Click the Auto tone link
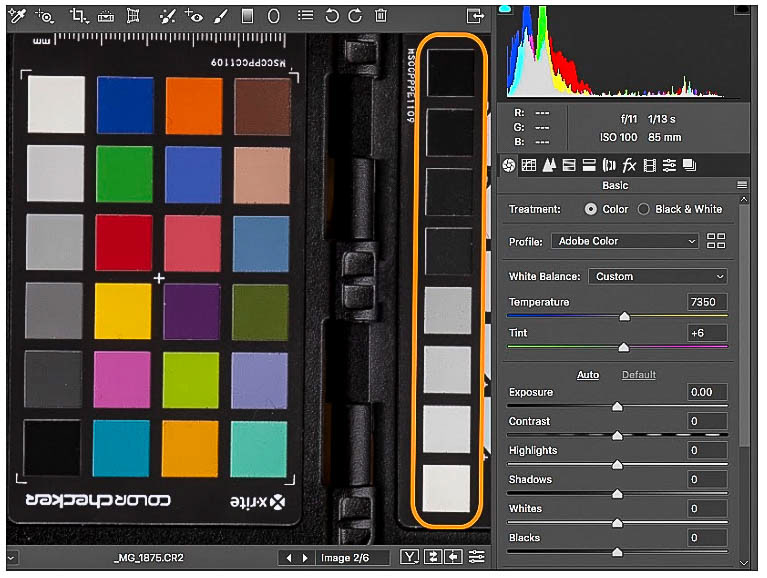767x578 pixels. (x=588, y=375)
